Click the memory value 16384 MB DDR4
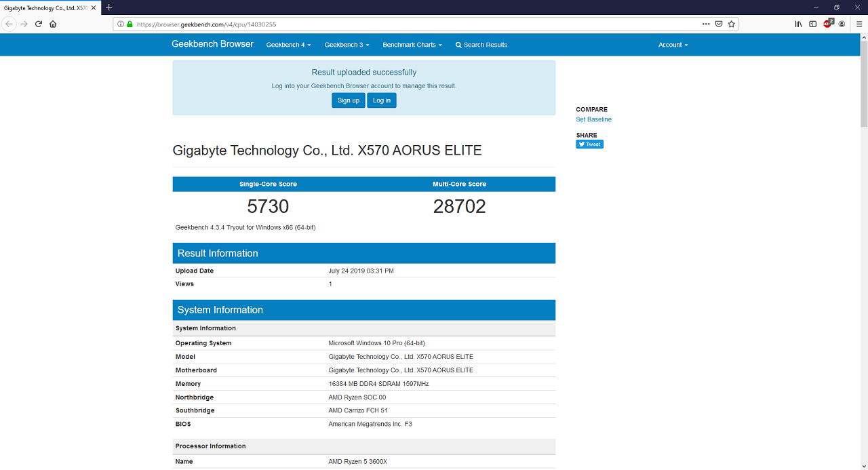The image size is (868, 470). 378,384
